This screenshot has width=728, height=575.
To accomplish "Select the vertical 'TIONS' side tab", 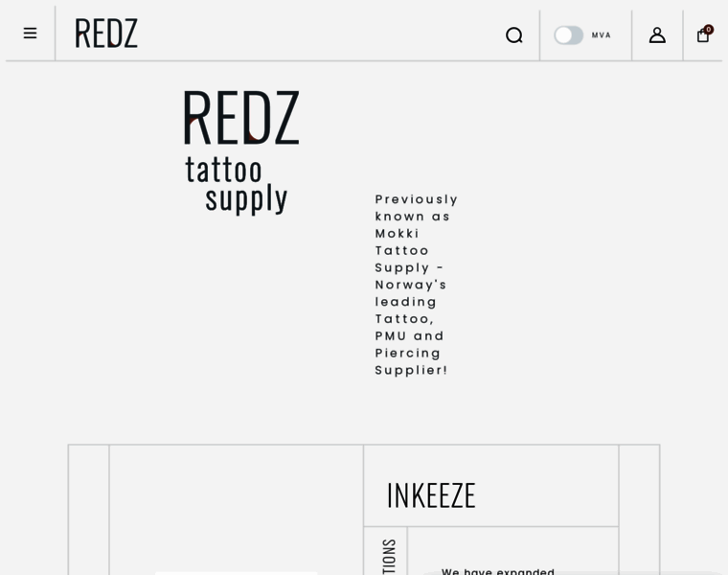I will point(389,557).
